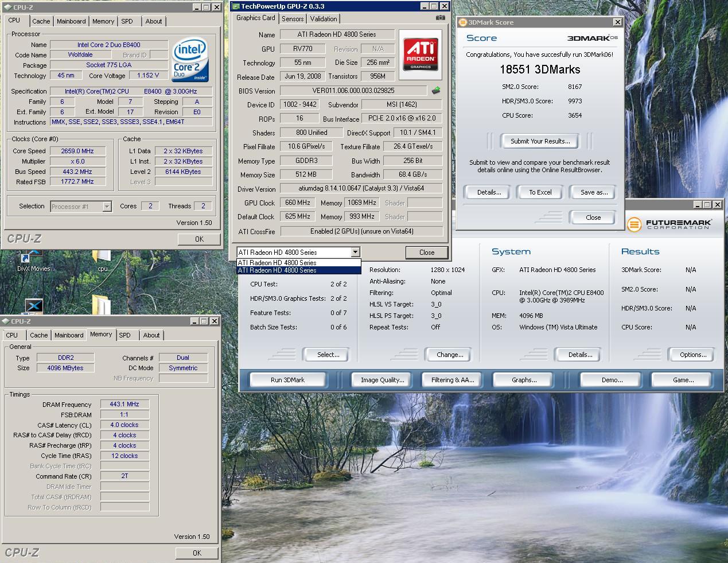Click OK in the upper CPU-Z window

click(199, 239)
